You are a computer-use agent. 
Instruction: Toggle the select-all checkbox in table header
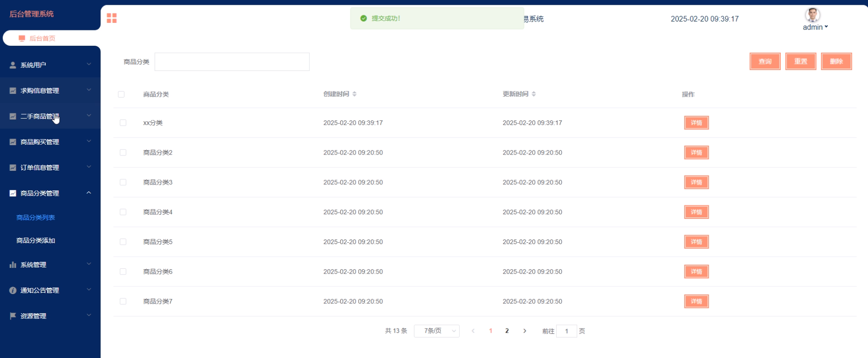click(121, 94)
